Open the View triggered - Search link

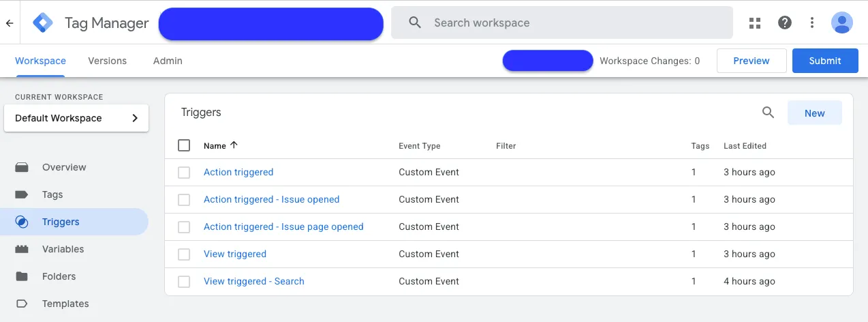coord(254,281)
